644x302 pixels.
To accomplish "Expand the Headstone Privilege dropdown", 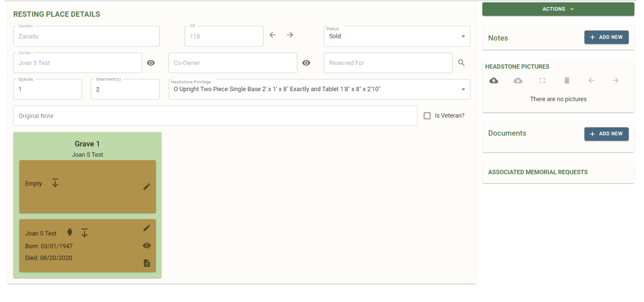I will (463, 89).
